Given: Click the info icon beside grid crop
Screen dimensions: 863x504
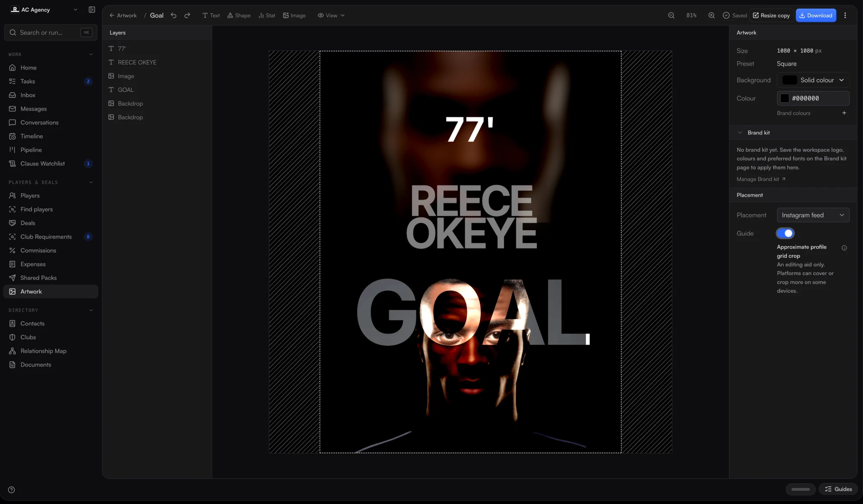Looking at the screenshot, I should click(844, 248).
